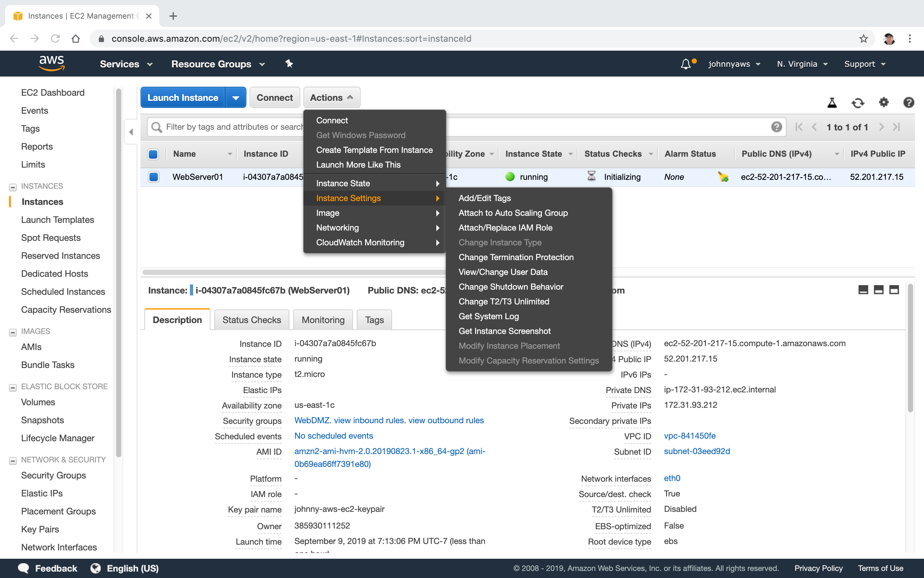Click the Connect button
924x578 pixels.
click(275, 98)
